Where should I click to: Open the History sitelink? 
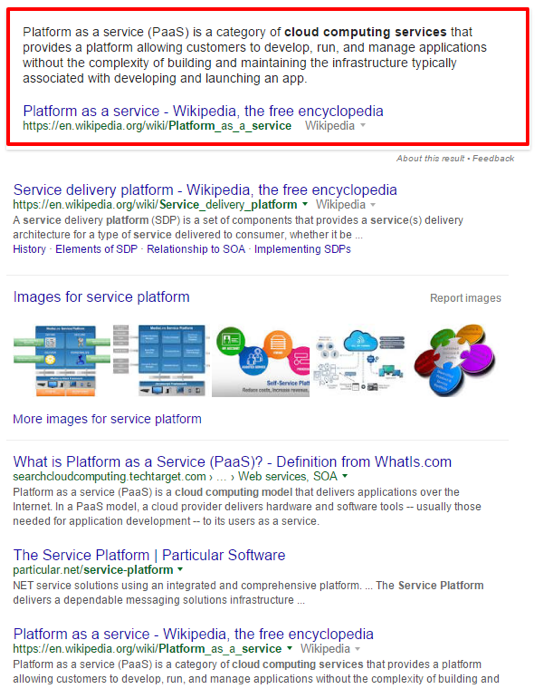point(29,249)
